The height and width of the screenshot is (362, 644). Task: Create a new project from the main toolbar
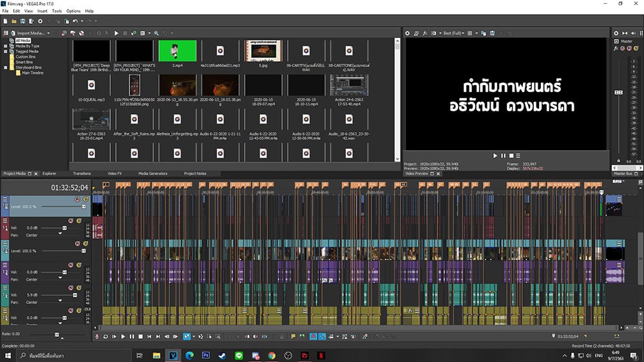tap(5, 21)
